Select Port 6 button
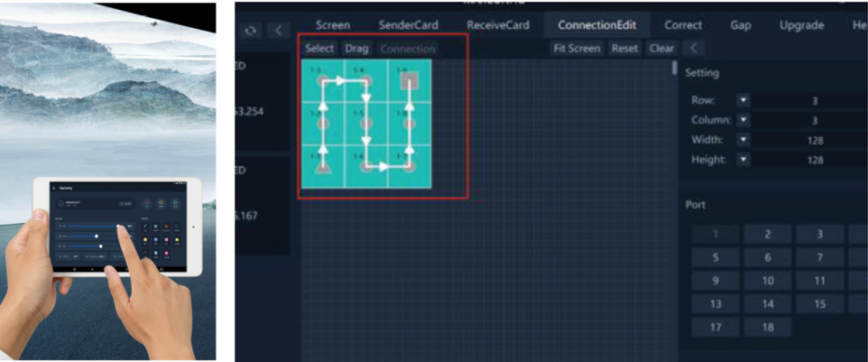 768,257
